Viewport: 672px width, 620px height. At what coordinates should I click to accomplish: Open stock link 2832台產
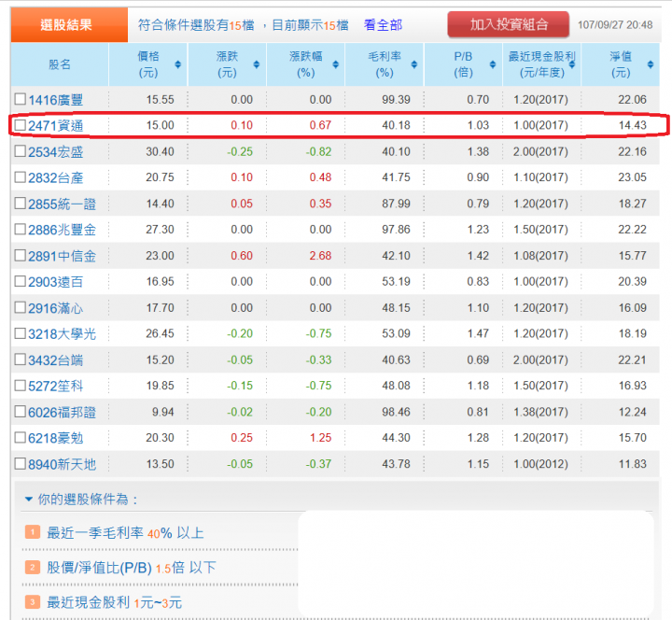(55, 178)
